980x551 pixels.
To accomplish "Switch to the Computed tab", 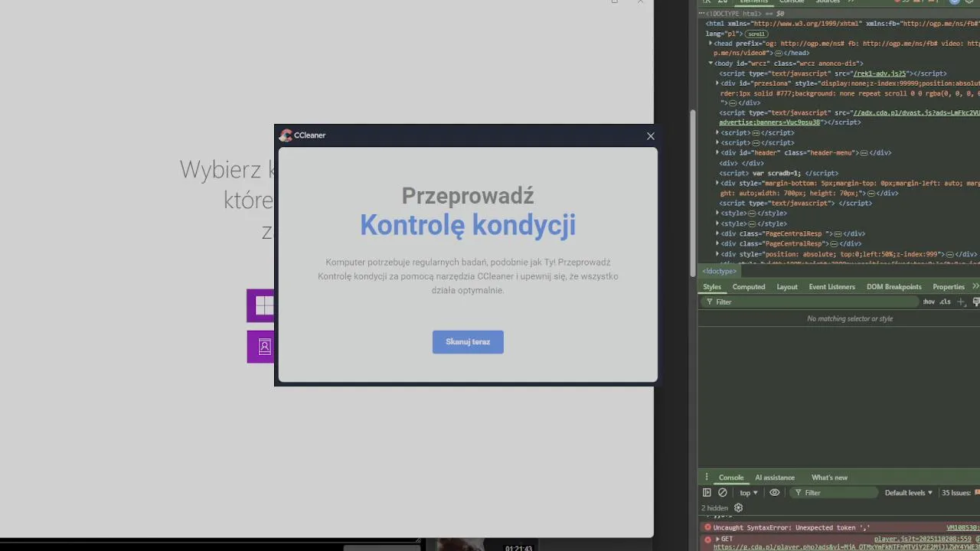I will click(749, 287).
